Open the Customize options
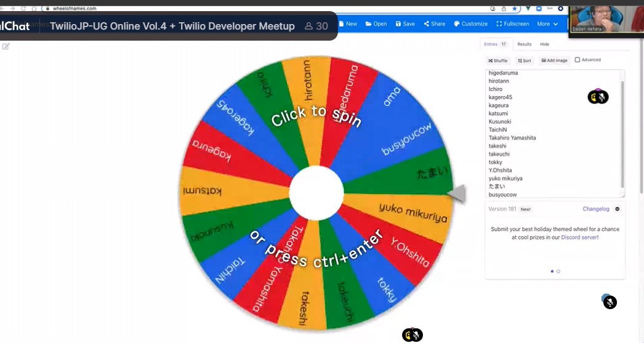Image resolution: width=644 pixels, height=343 pixels. [x=470, y=24]
